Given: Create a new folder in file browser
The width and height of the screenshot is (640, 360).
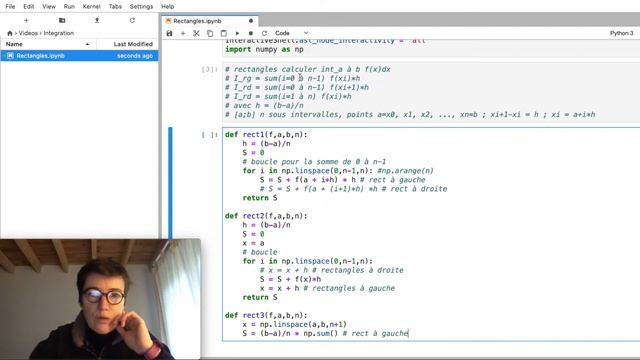Looking at the screenshot, I should 62,20.
